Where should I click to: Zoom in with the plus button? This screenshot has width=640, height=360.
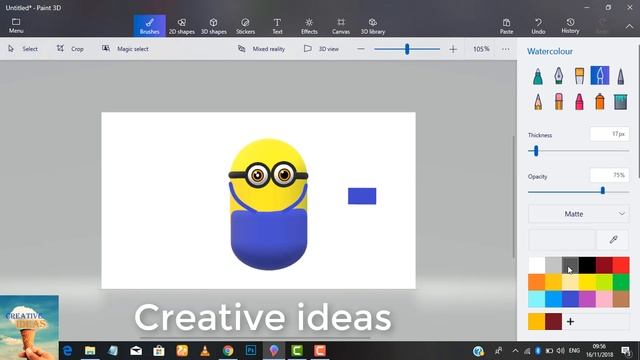(x=453, y=49)
